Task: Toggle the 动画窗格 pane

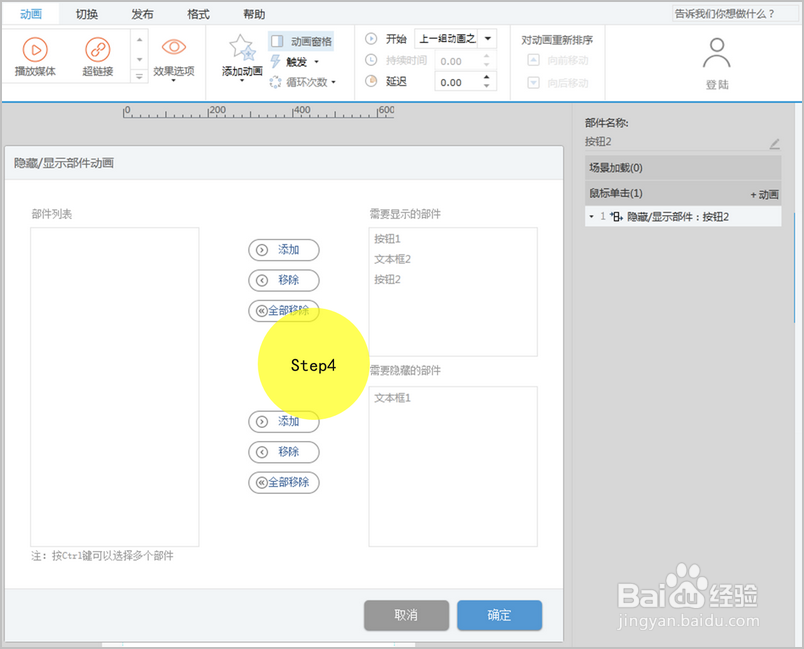Action: point(302,41)
